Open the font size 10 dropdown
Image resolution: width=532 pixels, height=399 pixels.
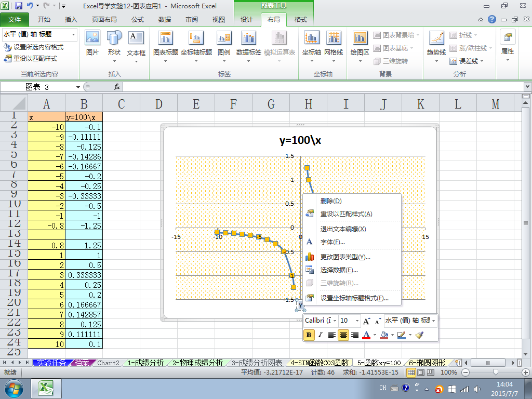point(357,321)
